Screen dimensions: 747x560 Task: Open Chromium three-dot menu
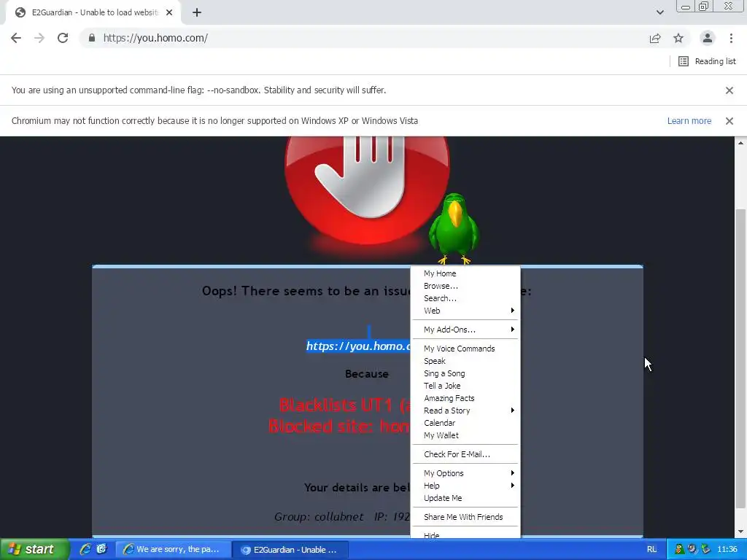pos(731,38)
